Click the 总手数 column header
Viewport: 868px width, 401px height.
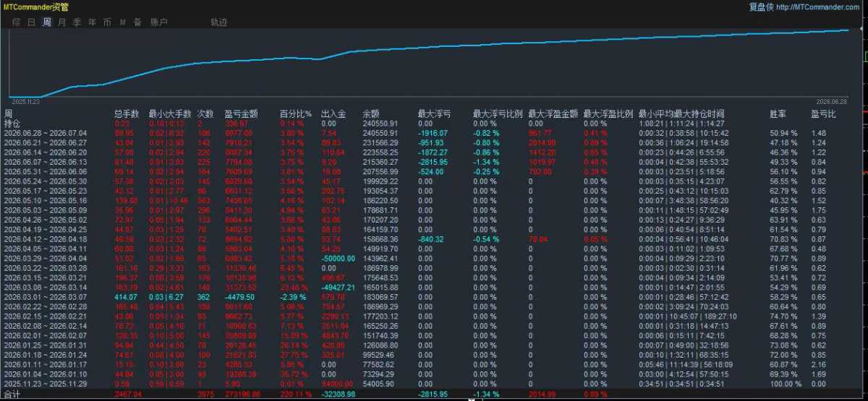tap(126, 114)
